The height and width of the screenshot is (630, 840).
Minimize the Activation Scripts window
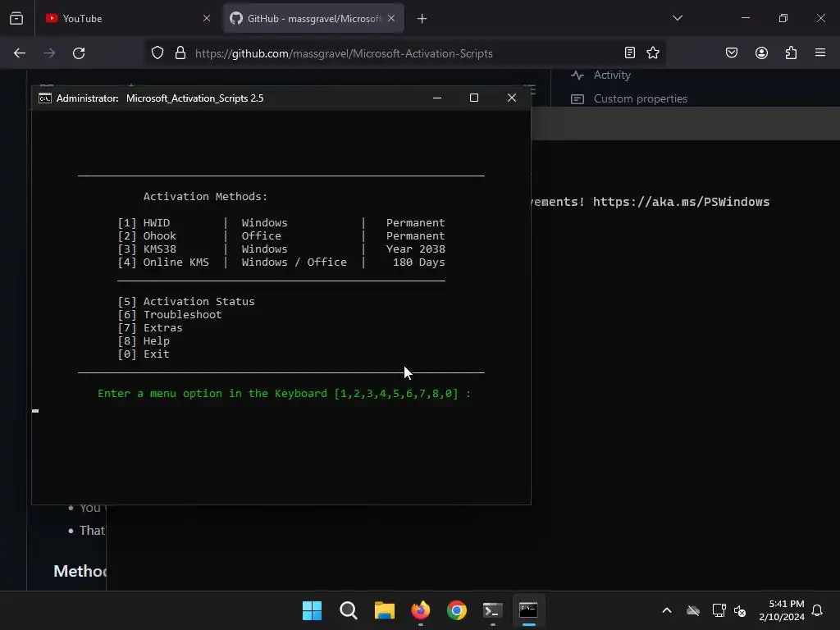[437, 98]
